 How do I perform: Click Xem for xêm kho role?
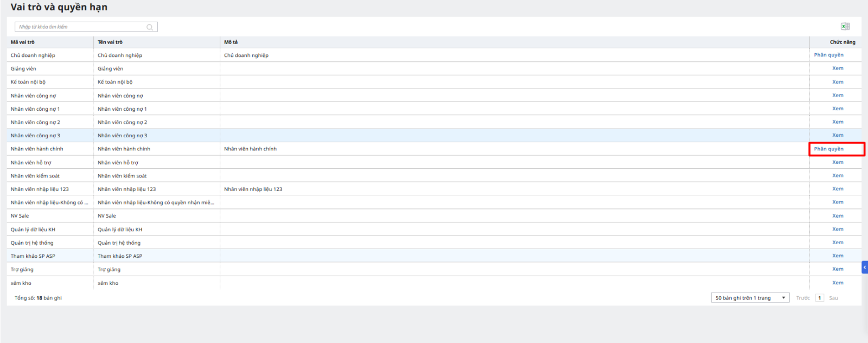coord(838,283)
